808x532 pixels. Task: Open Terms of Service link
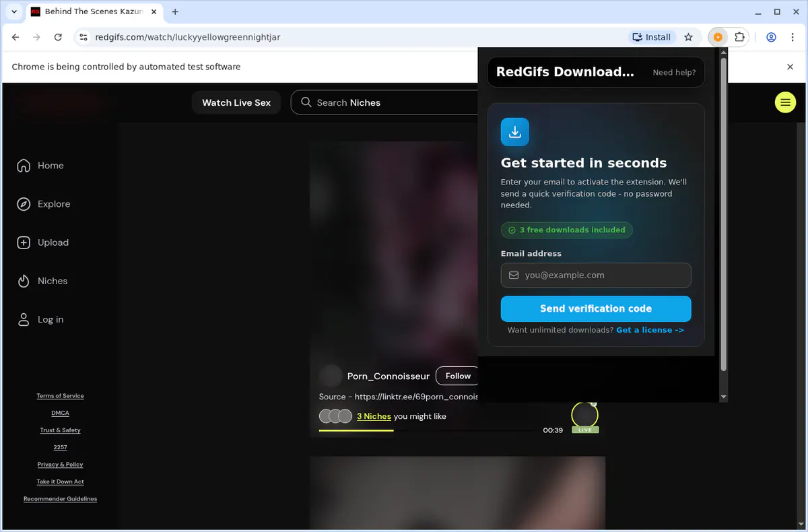point(60,396)
